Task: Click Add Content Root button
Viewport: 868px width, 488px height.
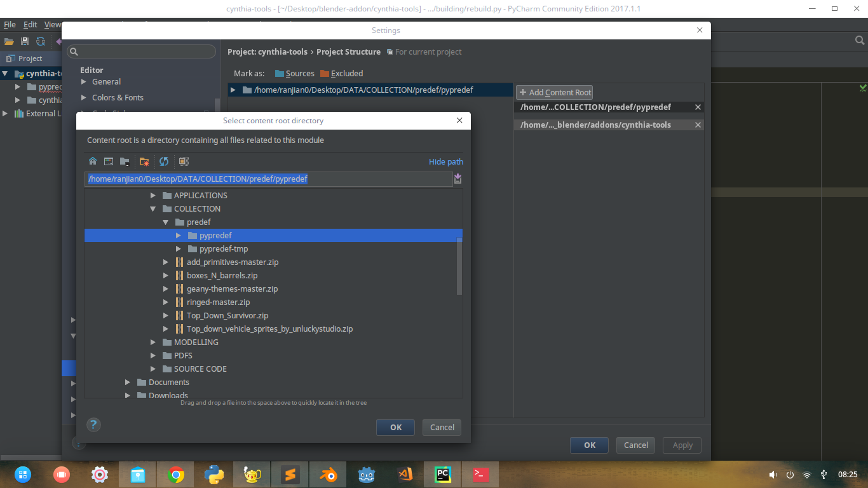Action: [x=554, y=93]
